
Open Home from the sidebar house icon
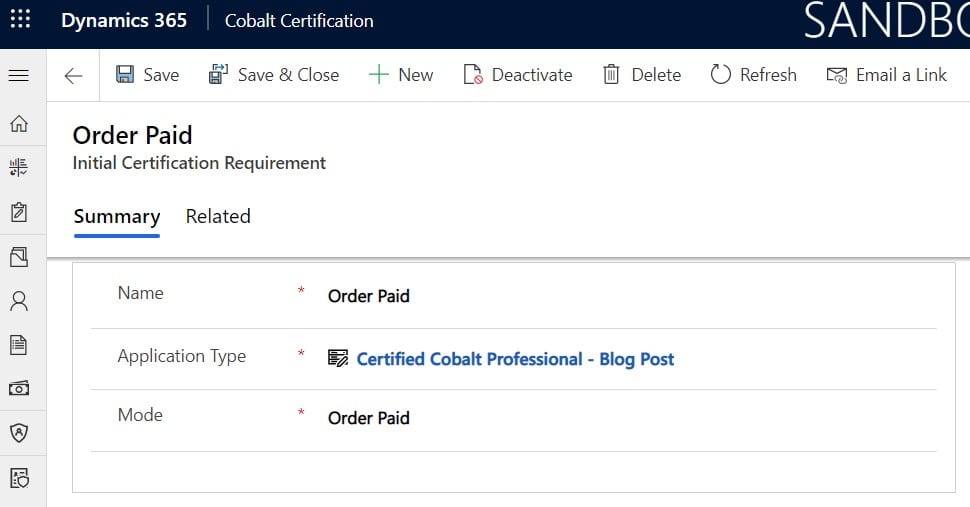[x=19, y=123]
